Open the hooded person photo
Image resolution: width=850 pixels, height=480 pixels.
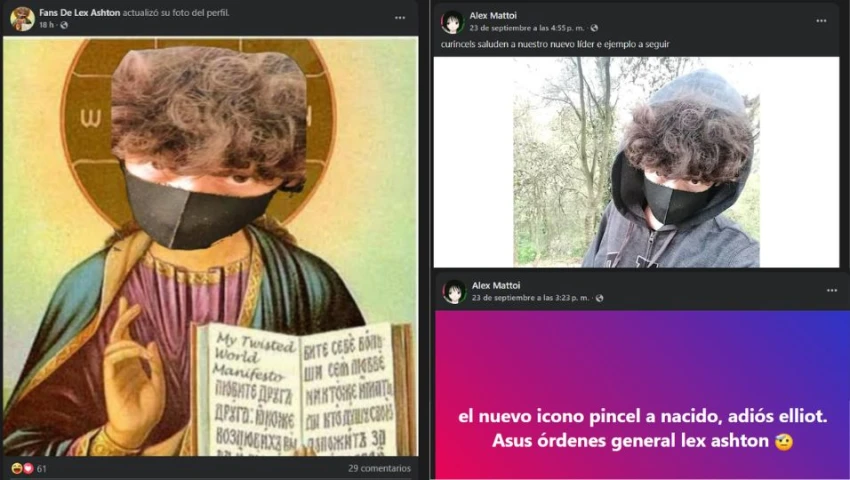[636, 162]
